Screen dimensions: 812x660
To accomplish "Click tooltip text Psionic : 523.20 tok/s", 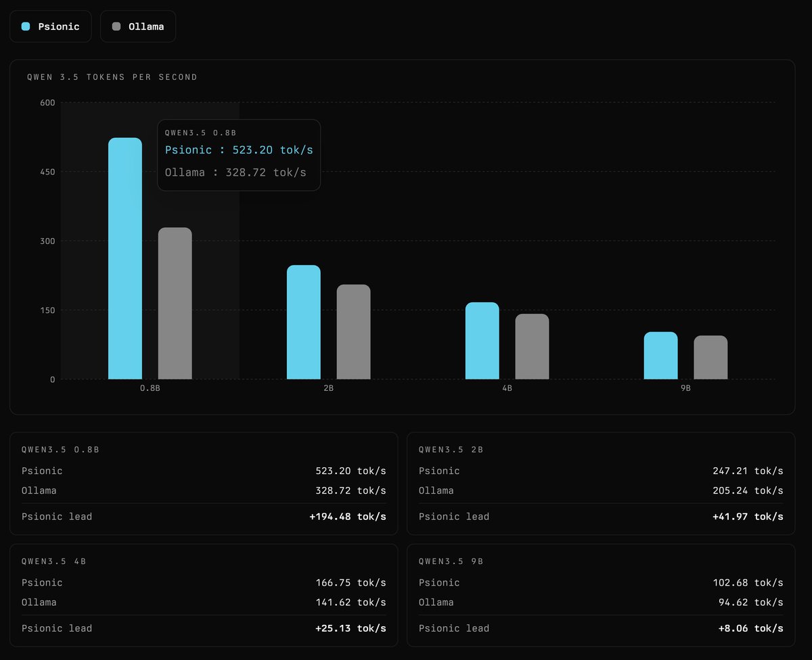I will pos(239,150).
